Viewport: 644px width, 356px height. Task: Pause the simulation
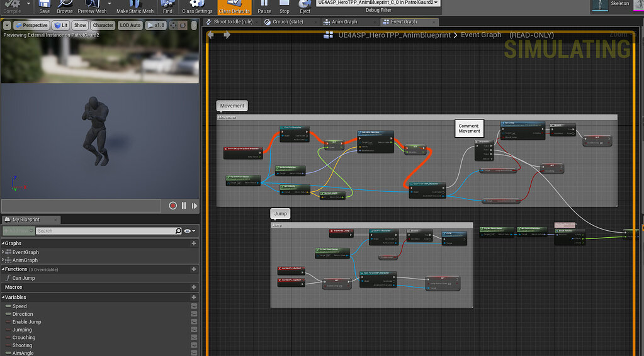264,6
